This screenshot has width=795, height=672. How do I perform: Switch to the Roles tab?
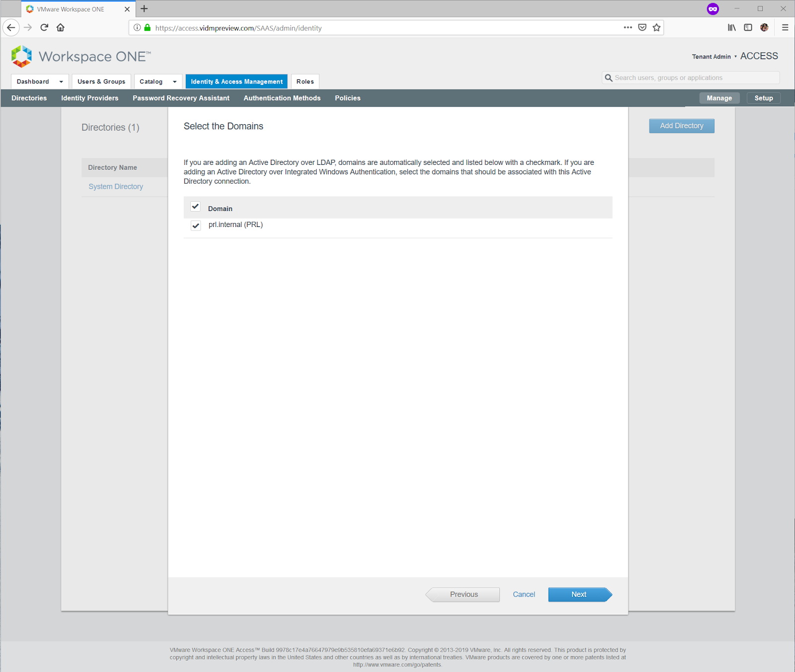[x=305, y=81]
